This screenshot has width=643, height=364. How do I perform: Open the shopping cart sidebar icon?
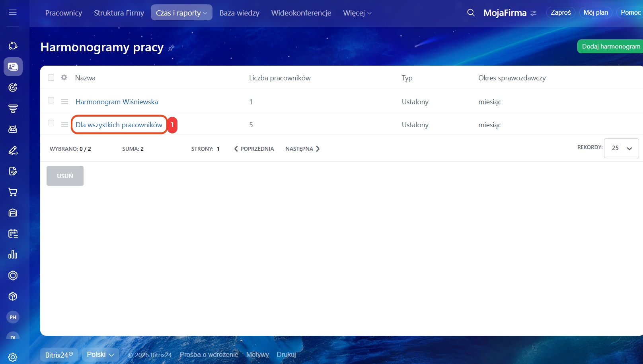[x=13, y=192]
